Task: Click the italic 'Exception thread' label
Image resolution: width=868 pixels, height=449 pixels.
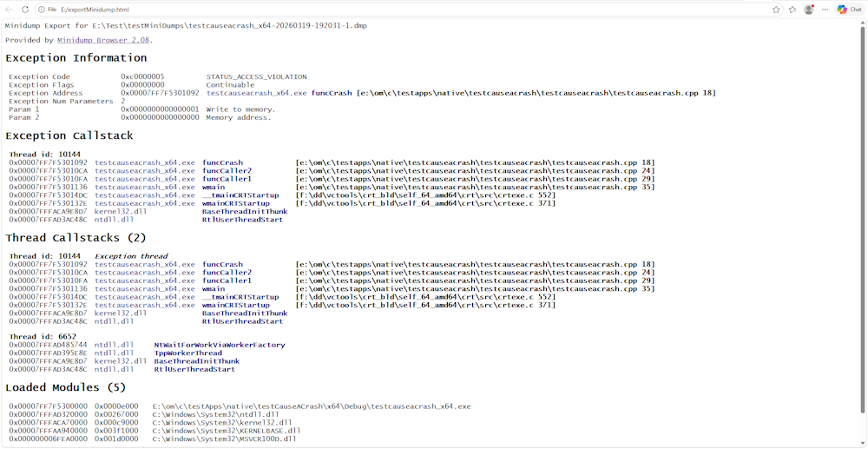Action: point(131,256)
